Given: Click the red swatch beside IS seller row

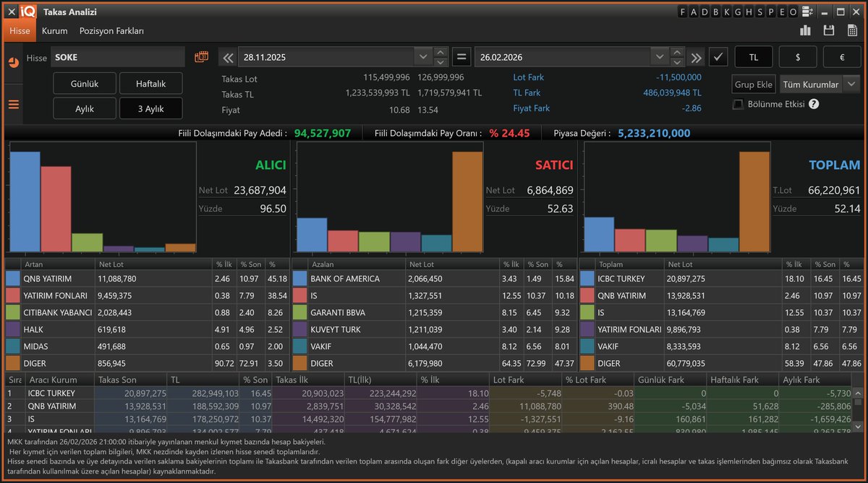Looking at the screenshot, I should pos(300,295).
